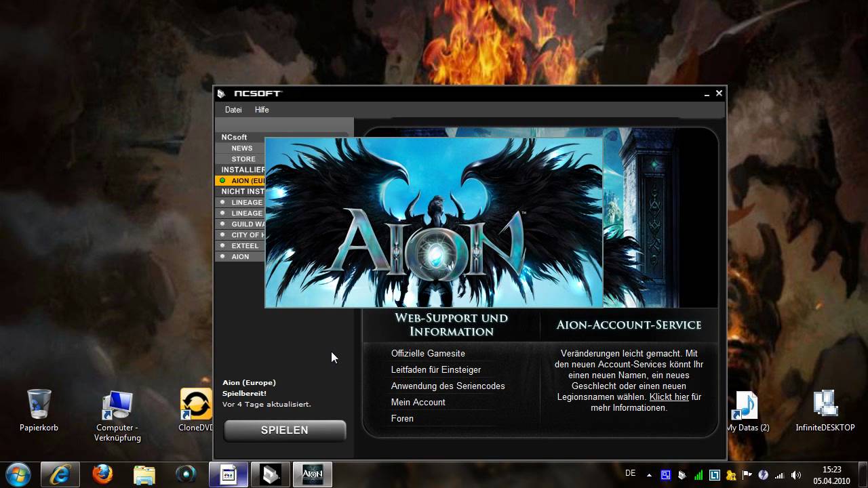The height and width of the screenshot is (488, 868).
Task: Open the Windows Start menu orb
Action: (18, 474)
